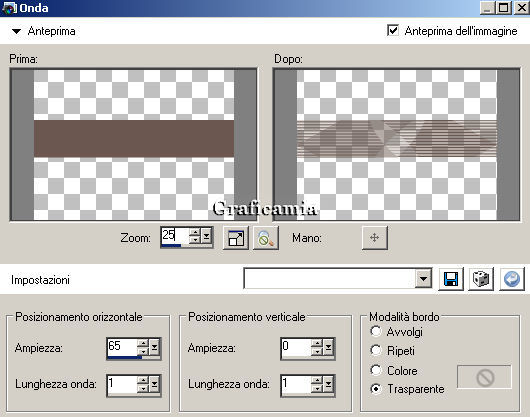
Task: Select the Colore border mode
Action: point(376,370)
